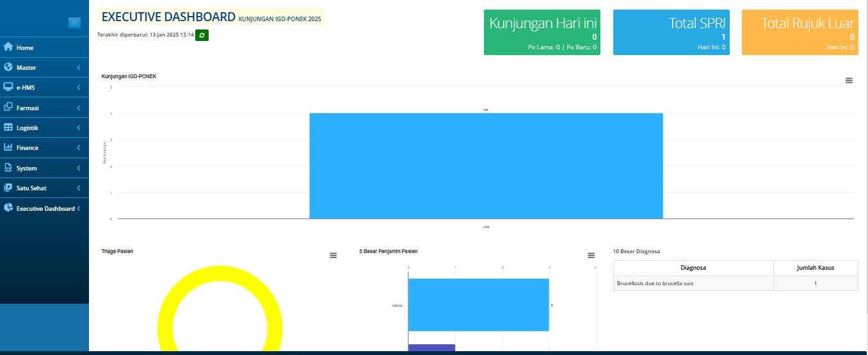Click the Executive Dashboard pie icon
Image resolution: width=868 pixels, height=355 pixels.
[x=8, y=208]
